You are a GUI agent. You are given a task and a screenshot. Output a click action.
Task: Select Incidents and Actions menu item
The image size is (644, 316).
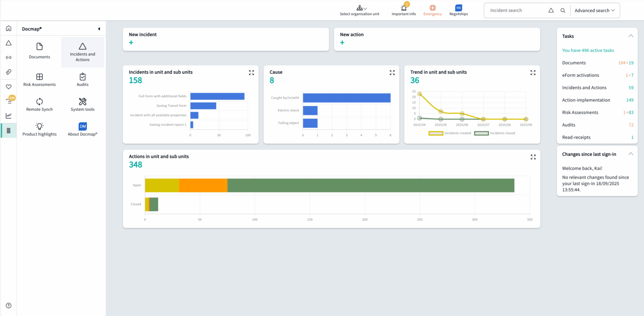82,52
